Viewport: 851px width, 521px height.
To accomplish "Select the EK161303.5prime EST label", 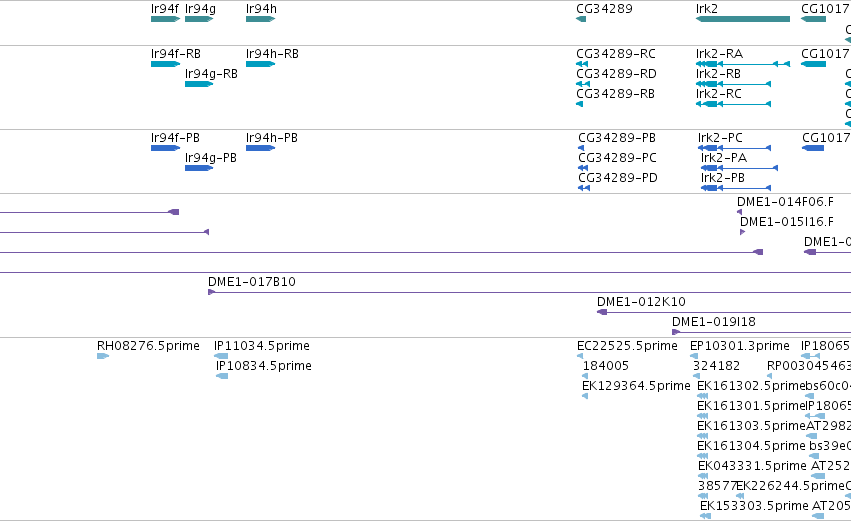I will [x=752, y=427].
